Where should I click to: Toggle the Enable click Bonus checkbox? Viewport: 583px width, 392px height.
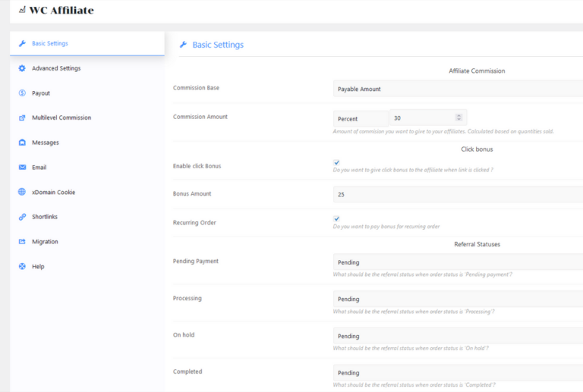(336, 162)
